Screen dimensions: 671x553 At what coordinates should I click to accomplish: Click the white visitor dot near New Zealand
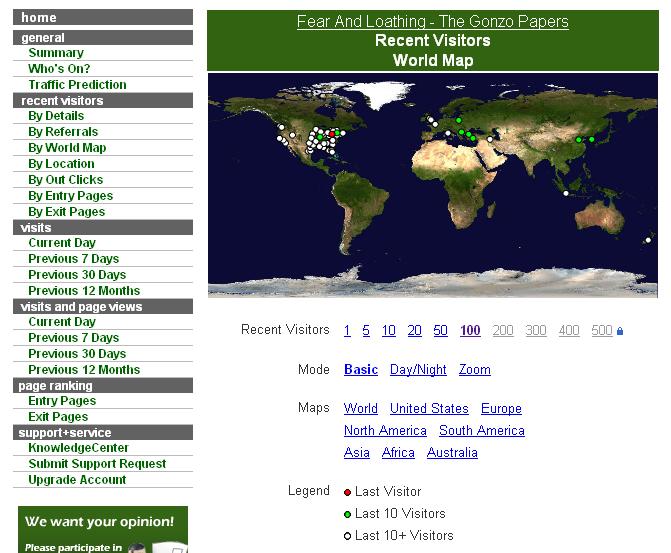tap(648, 240)
